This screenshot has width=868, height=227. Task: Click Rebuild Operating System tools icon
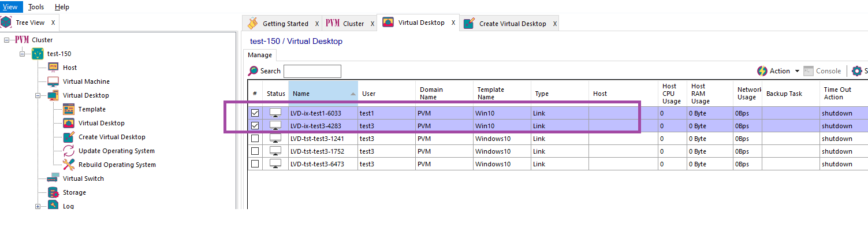69,165
